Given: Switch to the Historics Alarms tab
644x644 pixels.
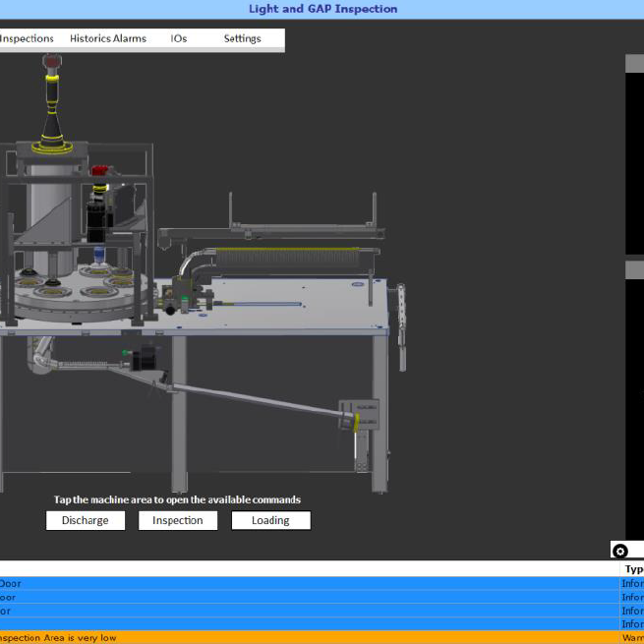Looking at the screenshot, I should [107, 38].
